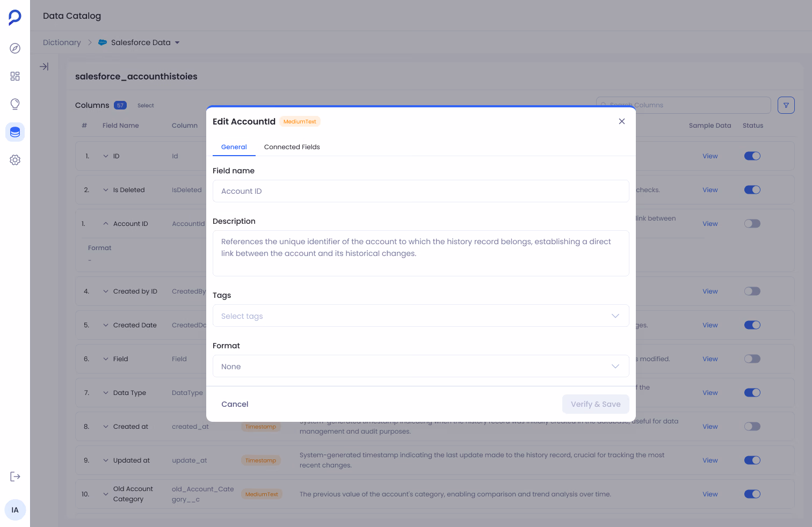
Task: Toggle status switch for ID row
Action: pos(752,156)
